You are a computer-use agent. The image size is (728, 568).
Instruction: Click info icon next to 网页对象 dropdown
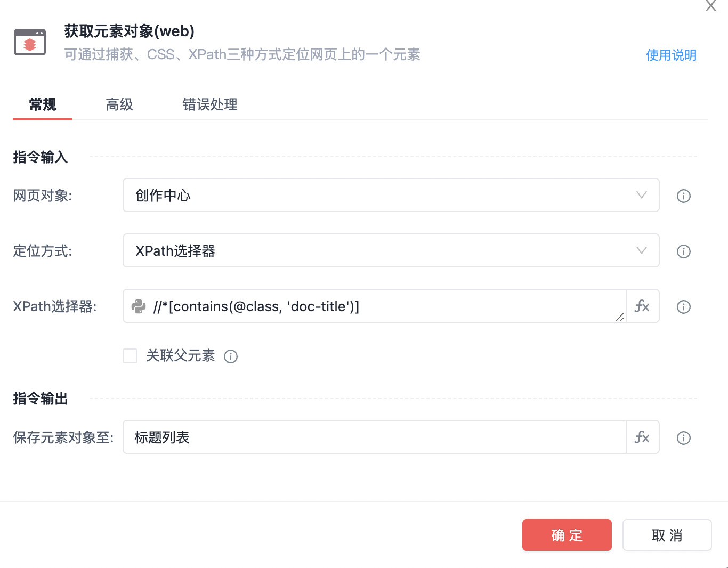683,196
